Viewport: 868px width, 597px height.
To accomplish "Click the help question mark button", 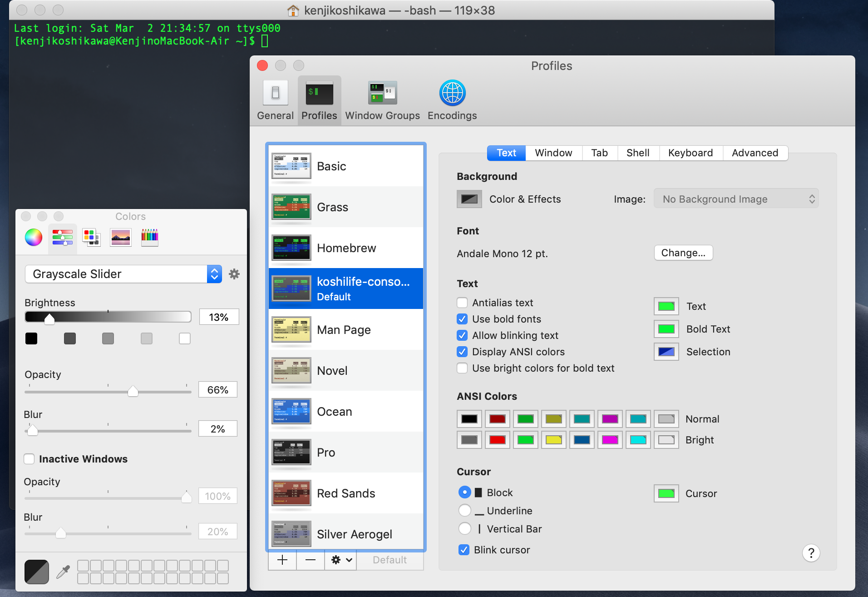I will coord(811,553).
